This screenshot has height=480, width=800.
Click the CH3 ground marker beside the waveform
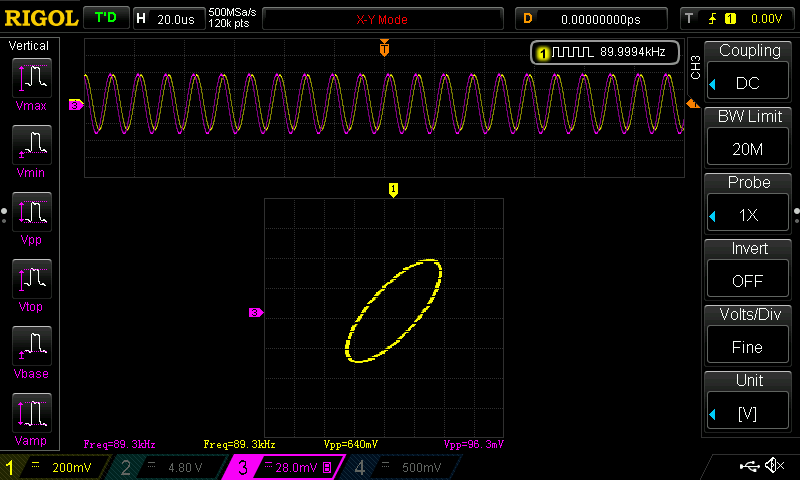coord(76,105)
